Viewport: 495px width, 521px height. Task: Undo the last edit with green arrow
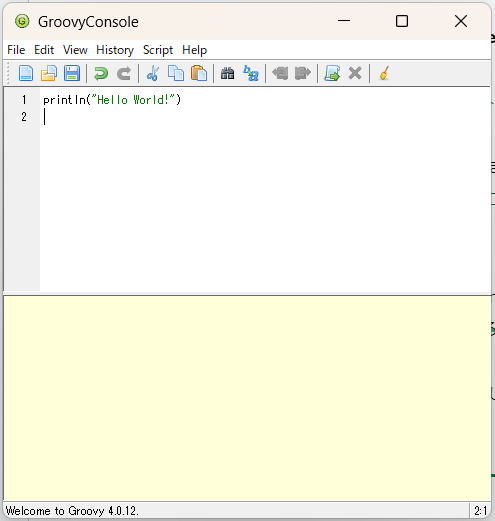point(101,73)
